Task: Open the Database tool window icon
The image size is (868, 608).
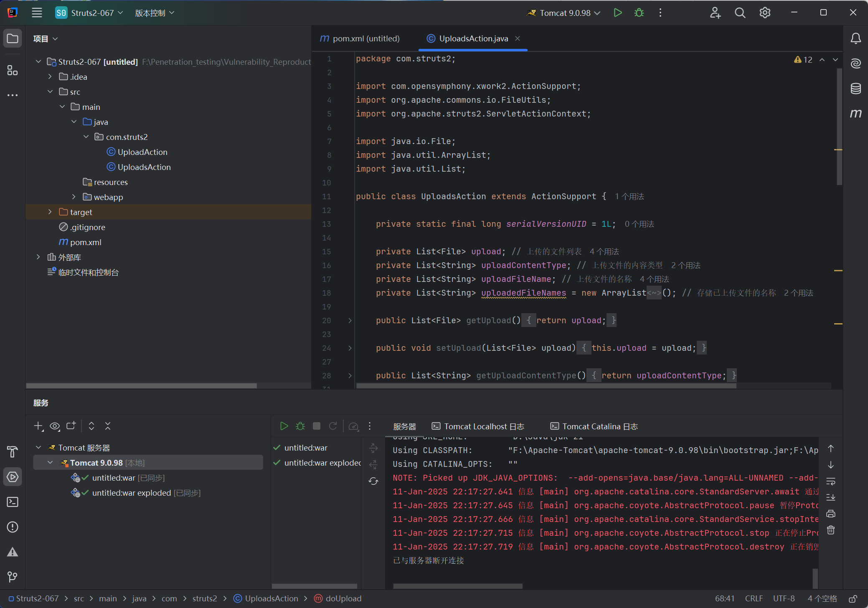Action: [x=855, y=89]
